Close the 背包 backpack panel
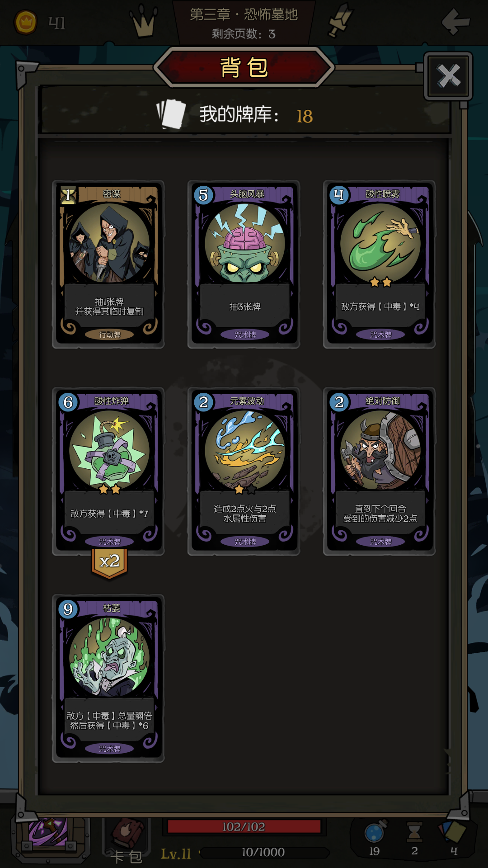This screenshot has height=868, width=488. point(448,76)
